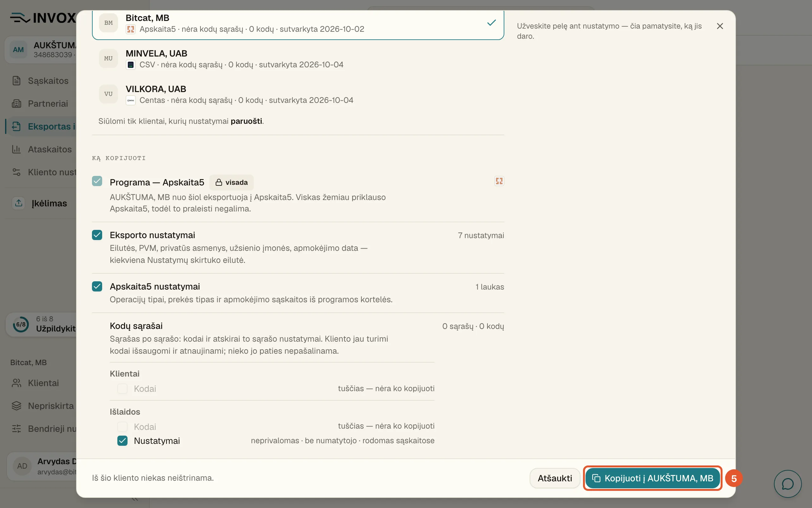Click the Eksportas sidebar icon
This screenshot has height=508, width=812.
(16, 126)
